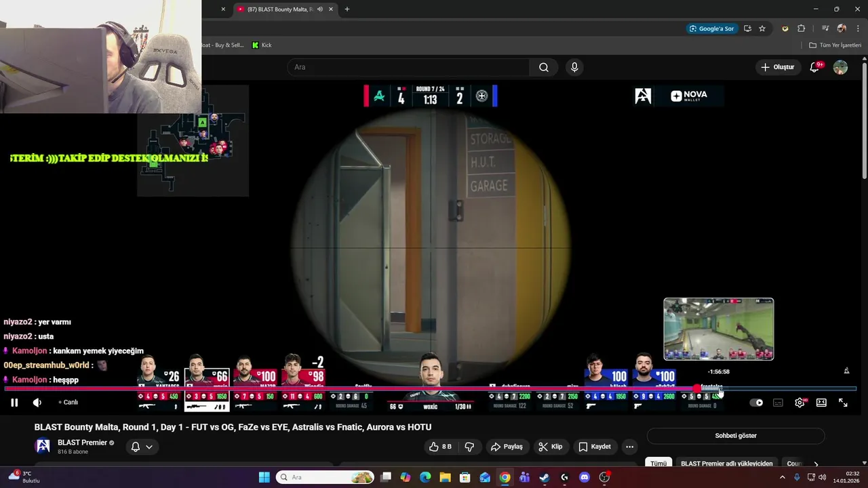Viewport: 868px width, 488px height.
Task: Mute the video player volume
Action: pyautogui.click(x=37, y=403)
